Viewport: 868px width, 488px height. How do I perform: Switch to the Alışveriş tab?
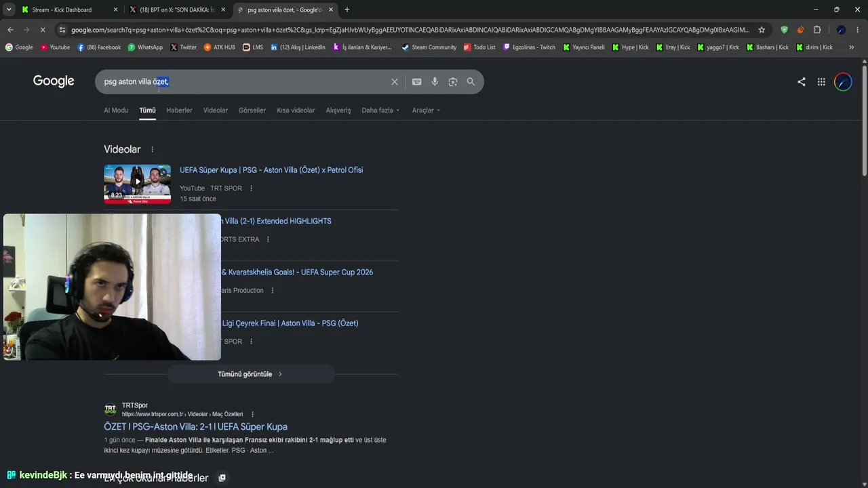point(338,110)
